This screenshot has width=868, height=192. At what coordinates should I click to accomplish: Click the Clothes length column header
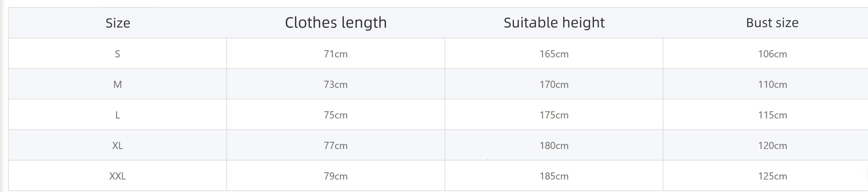(x=336, y=23)
